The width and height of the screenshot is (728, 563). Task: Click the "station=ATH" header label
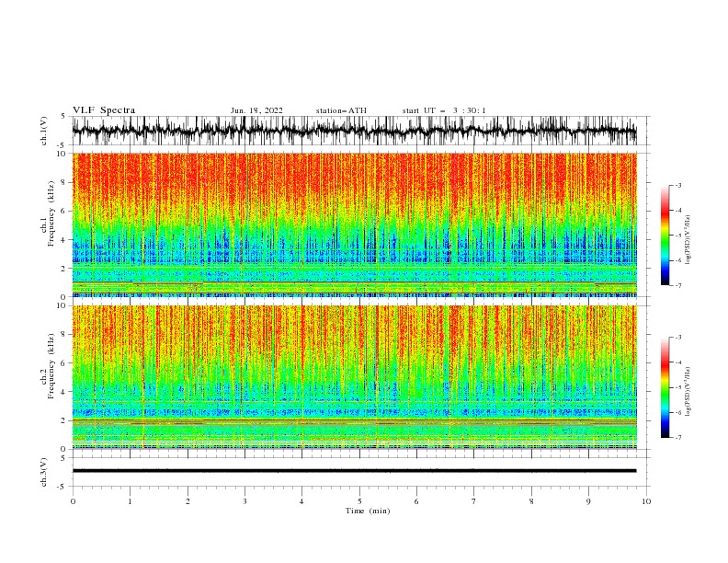341,110
